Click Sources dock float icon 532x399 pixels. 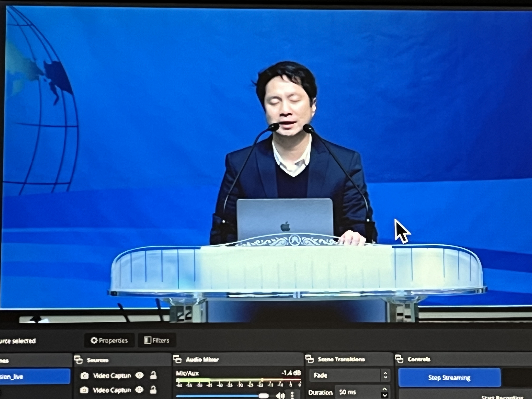78,360
